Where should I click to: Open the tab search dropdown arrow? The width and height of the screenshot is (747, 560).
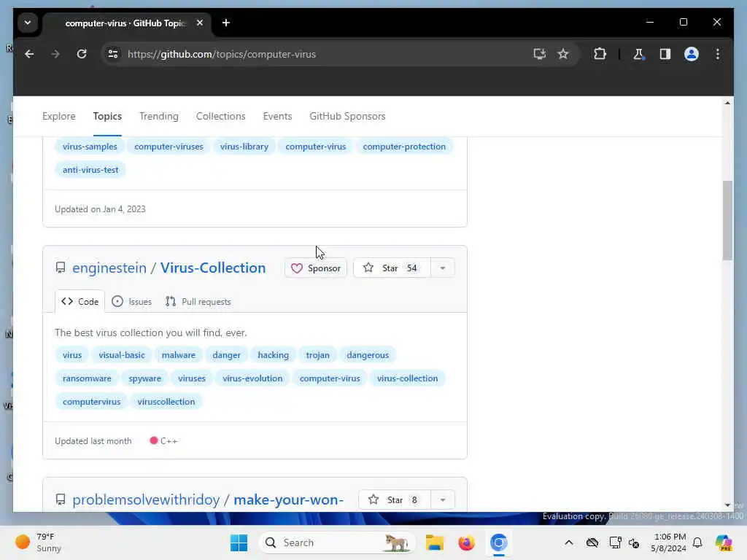28,23
